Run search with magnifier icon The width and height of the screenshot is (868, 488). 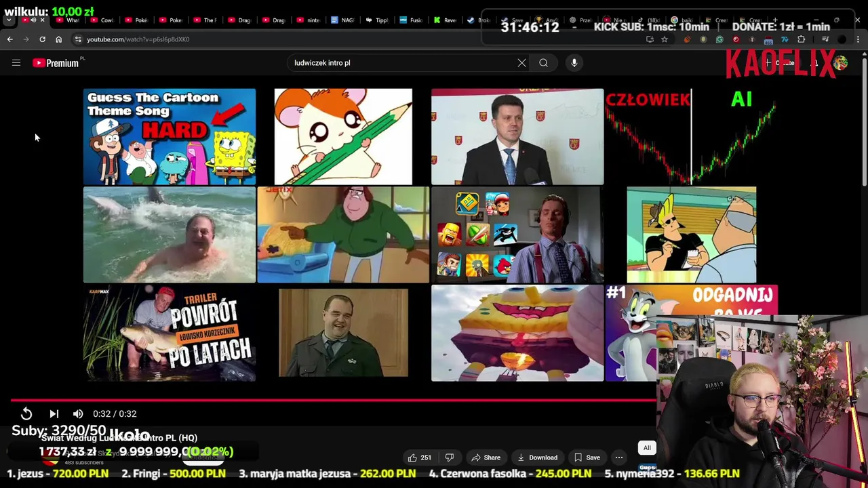543,63
